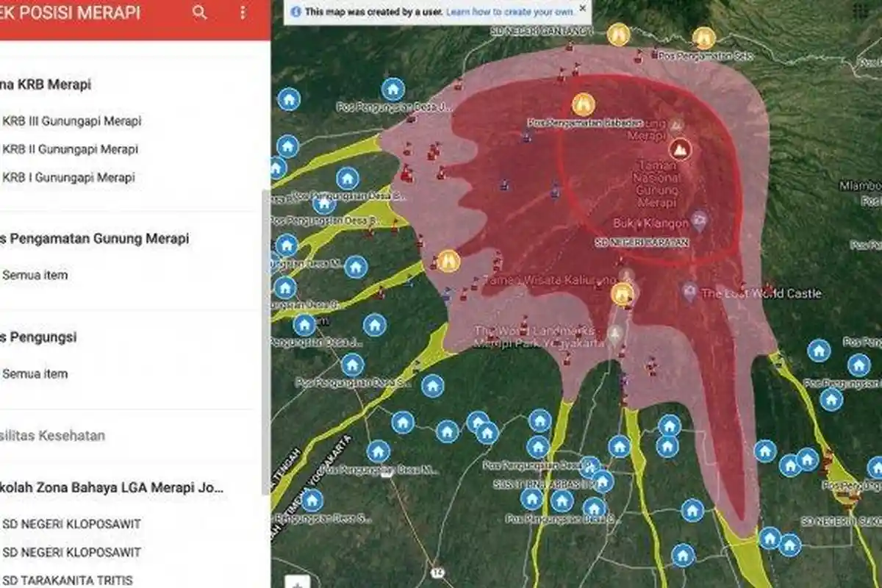Open the three-dot more options menu
Image resolution: width=882 pixels, height=588 pixels.
tap(243, 12)
